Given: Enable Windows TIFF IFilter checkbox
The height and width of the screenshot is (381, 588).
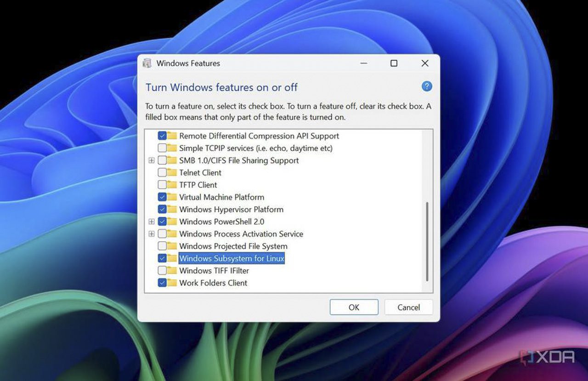Looking at the screenshot, I should click(x=162, y=271).
